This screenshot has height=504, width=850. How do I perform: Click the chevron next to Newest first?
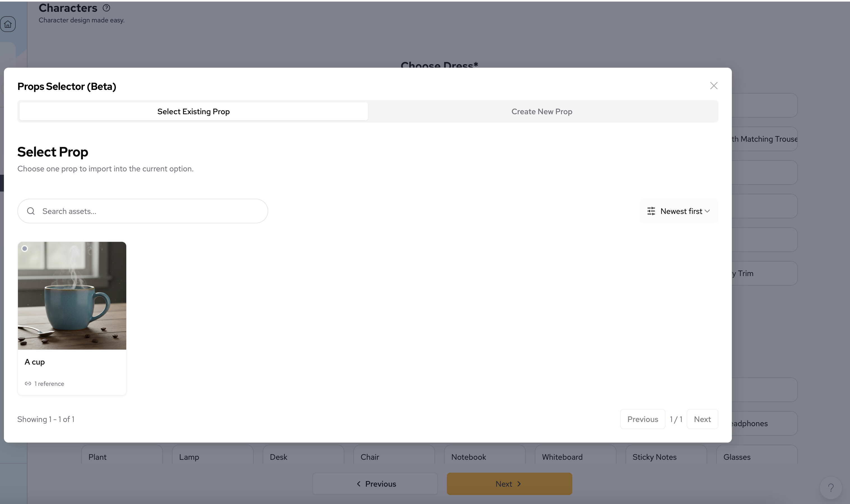pyautogui.click(x=707, y=211)
